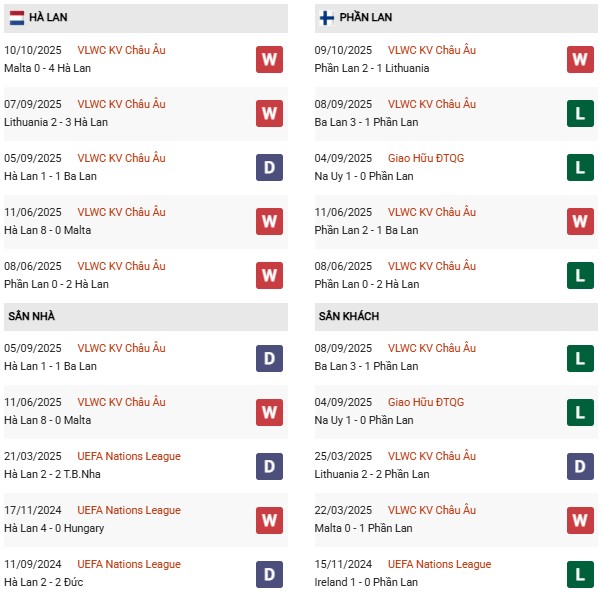Click the Finland flag icon

(x=327, y=18)
